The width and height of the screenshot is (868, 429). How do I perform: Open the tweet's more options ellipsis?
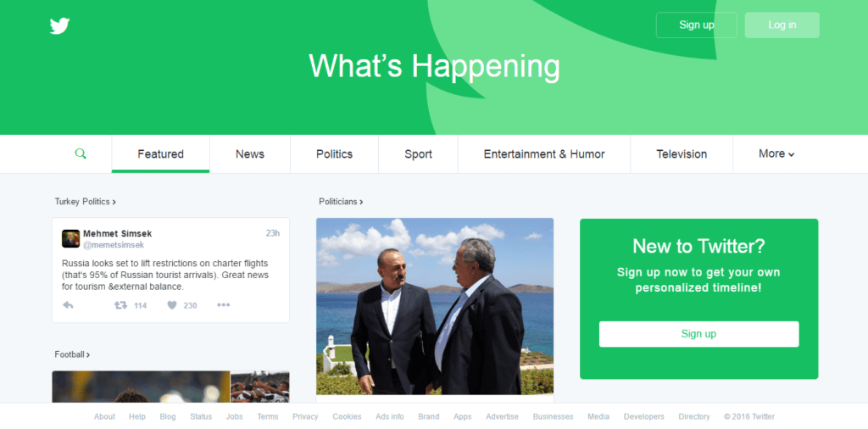coord(223,305)
